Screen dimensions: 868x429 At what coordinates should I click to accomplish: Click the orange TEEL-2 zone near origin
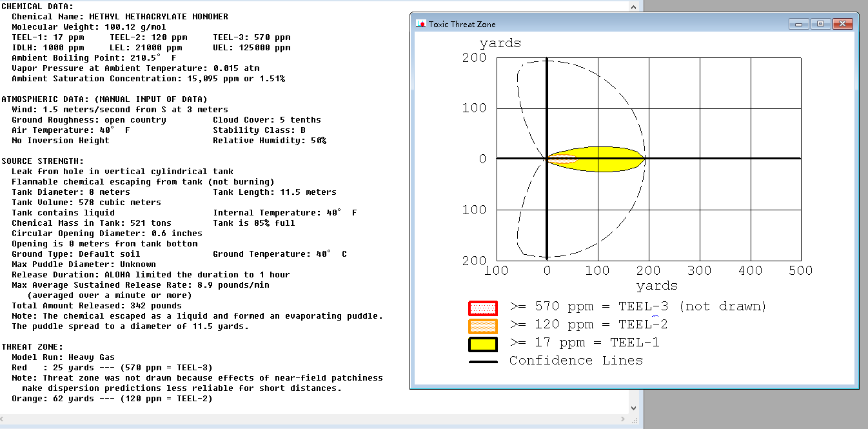pos(563,158)
